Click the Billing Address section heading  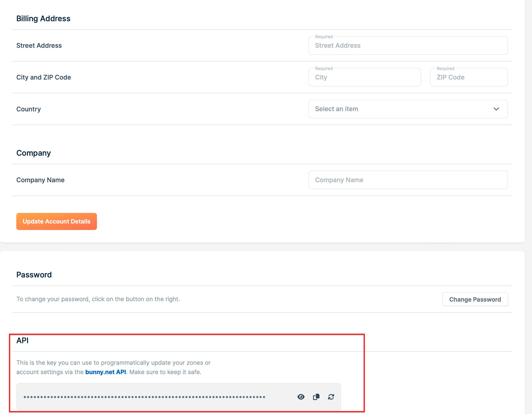click(x=43, y=18)
